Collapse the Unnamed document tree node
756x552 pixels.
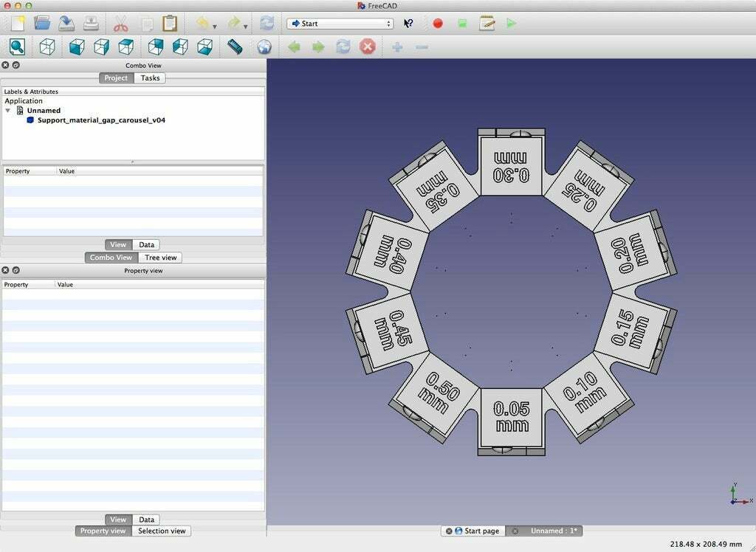click(x=8, y=111)
